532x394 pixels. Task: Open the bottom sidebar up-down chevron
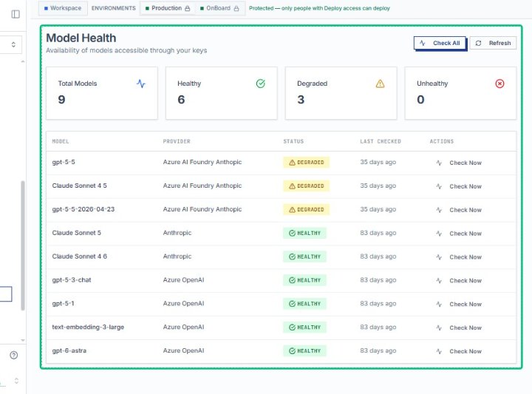16,381
